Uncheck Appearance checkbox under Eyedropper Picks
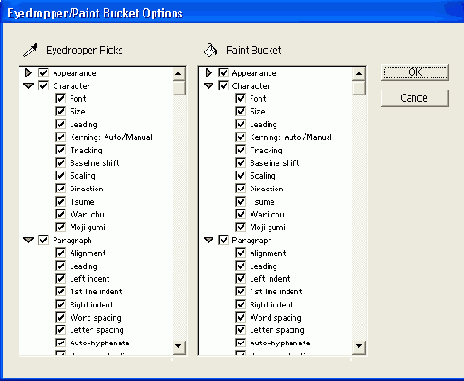 [43, 72]
